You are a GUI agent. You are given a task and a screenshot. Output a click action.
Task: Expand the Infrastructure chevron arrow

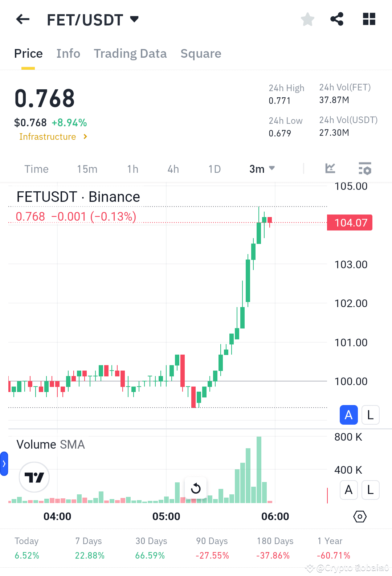tap(85, 136)
